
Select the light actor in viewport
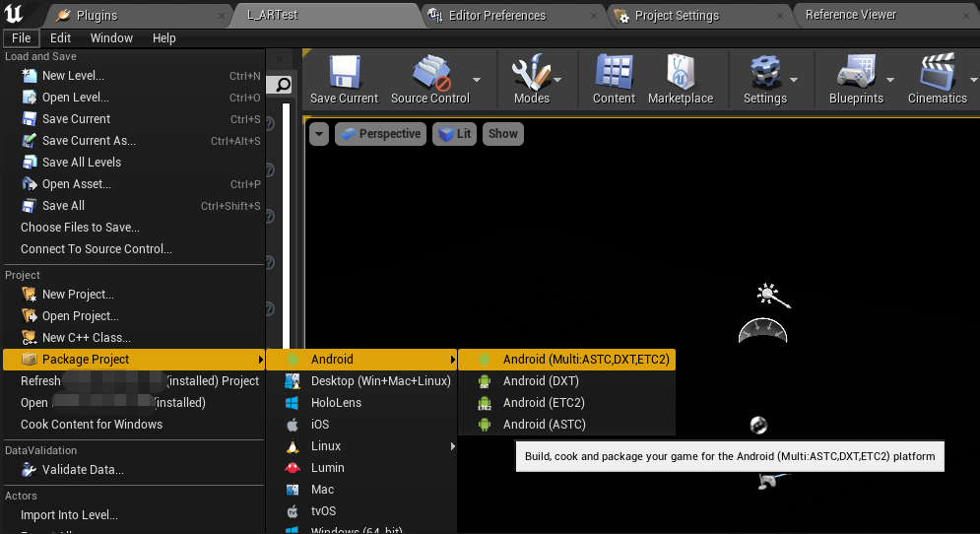[773, 296]
